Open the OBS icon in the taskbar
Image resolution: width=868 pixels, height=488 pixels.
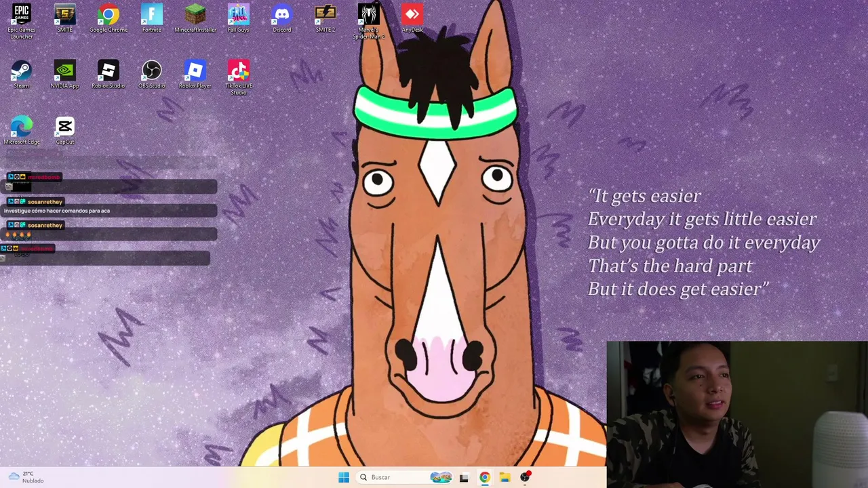point(525,477)
